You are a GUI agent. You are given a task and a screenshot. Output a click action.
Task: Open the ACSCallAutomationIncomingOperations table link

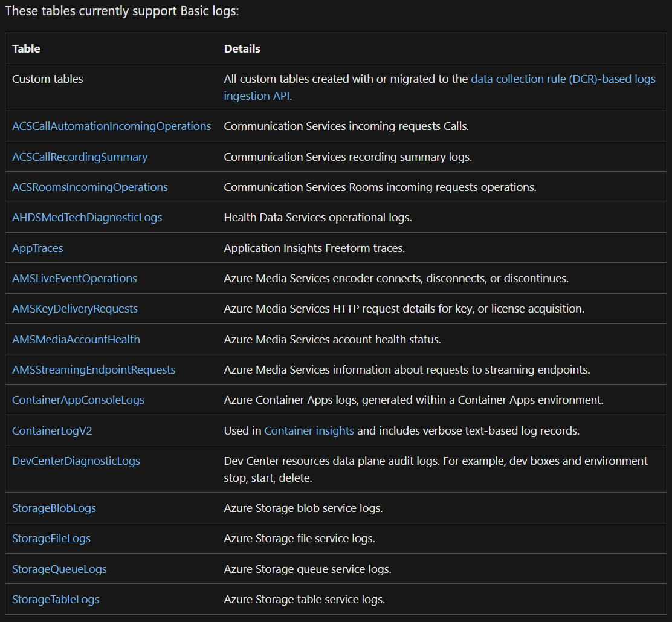pos(111,126)
